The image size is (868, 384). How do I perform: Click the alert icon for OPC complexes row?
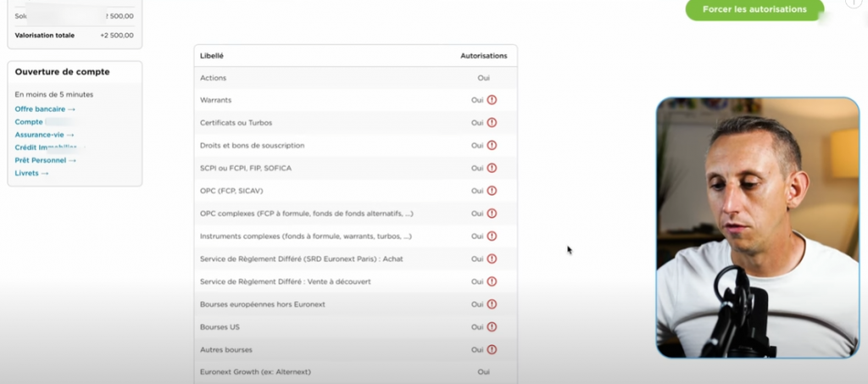tap(492, 214)
